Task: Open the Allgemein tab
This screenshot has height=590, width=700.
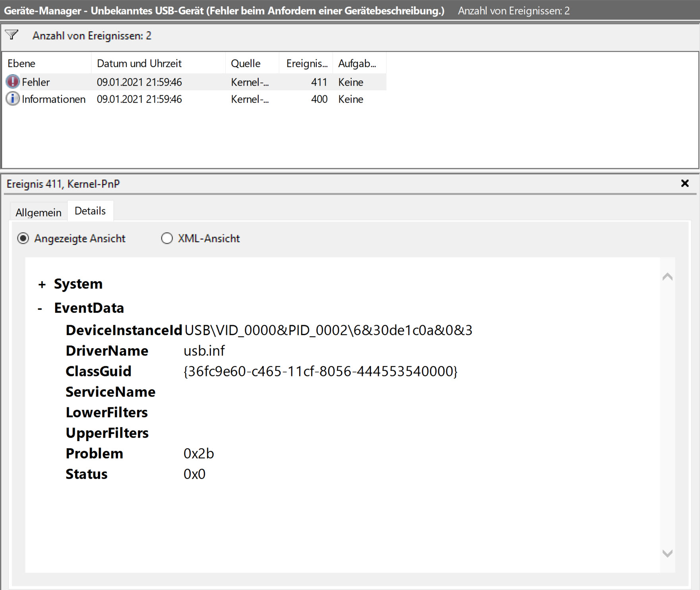Action: 38,212
